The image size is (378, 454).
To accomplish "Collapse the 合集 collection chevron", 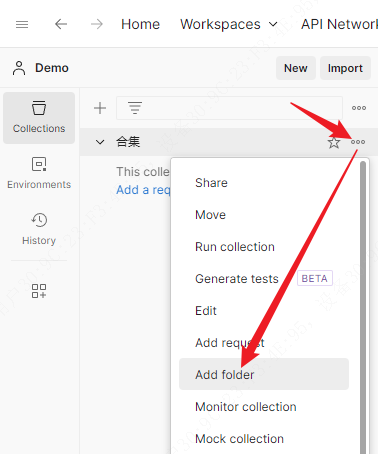I will (x=100, y=142).
